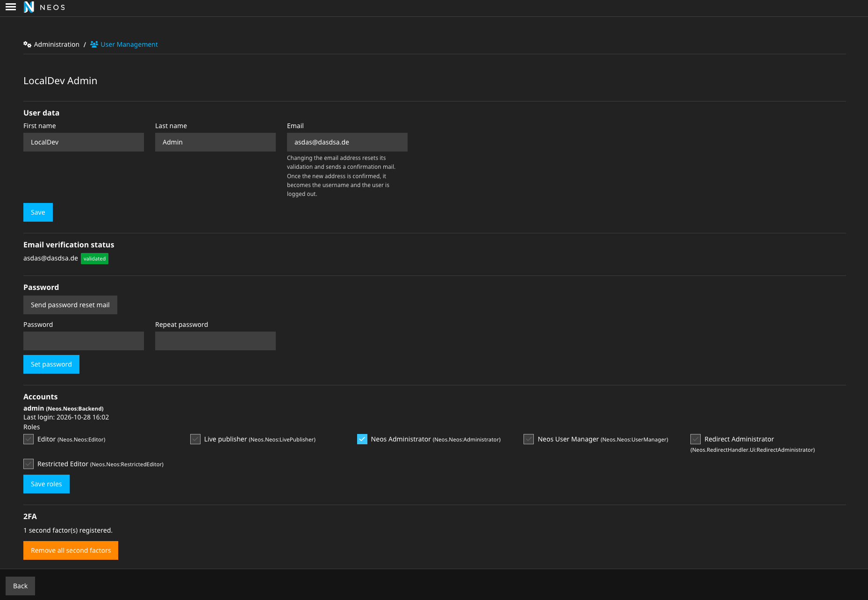Click the NEOS wordmark text
Viewport: 868px width, 600px height.
(52, 7)
